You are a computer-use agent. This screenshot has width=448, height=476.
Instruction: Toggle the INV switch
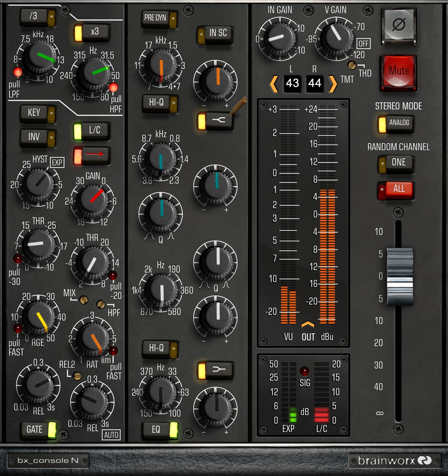point(38,138)
